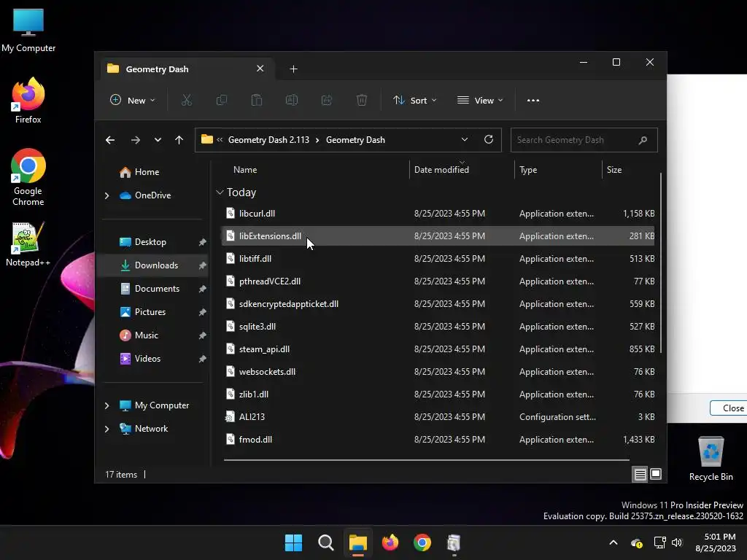Select steam_api.dll file
The width and height of the screenshot is (747, 560).
(438, 349)
